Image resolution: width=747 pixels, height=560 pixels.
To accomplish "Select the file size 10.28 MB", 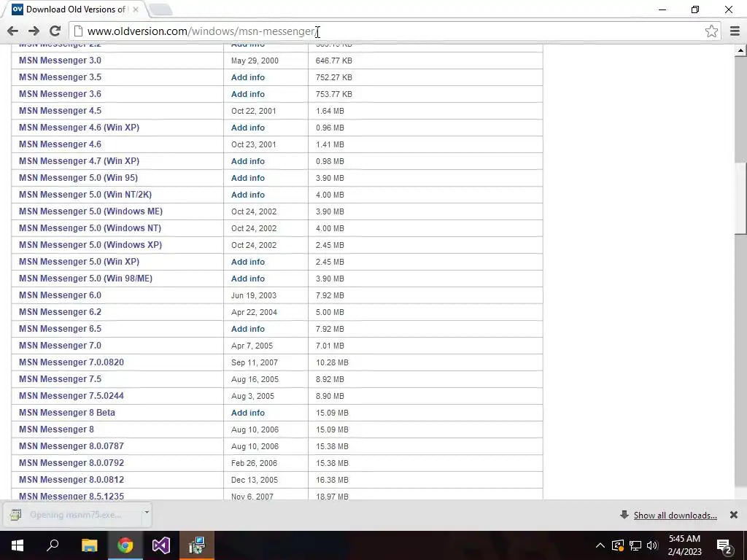I will point(332,362).
